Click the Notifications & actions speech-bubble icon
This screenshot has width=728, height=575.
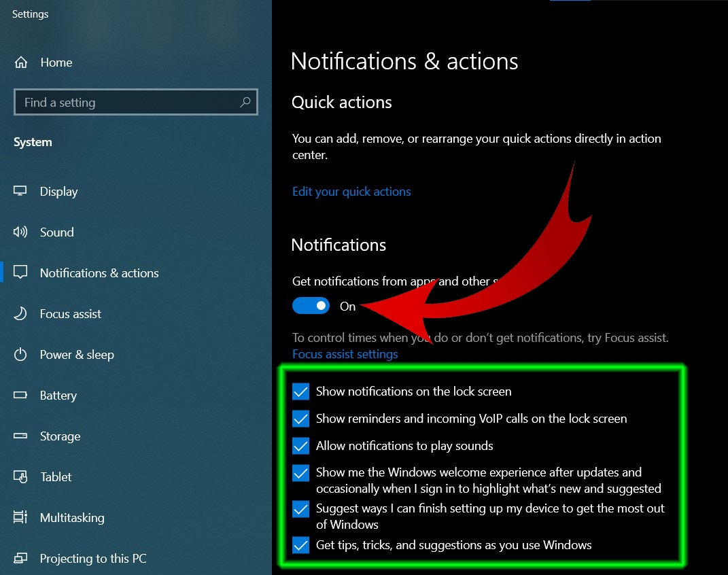pos(20,272)
